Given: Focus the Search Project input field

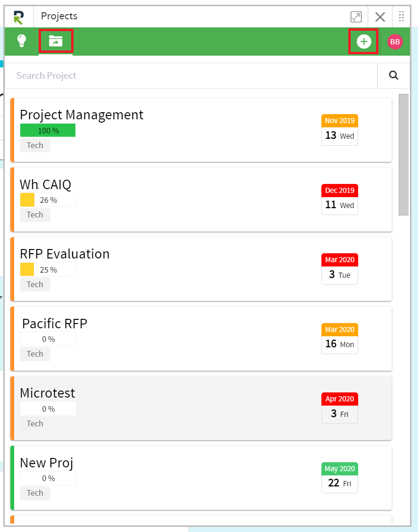Looking at the screenshot, I should 191,75.
